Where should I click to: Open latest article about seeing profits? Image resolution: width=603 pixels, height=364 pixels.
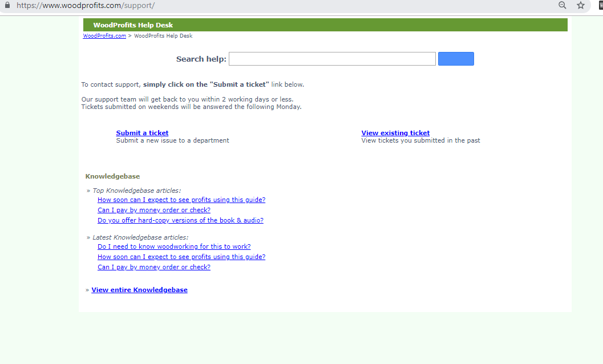[181, 257]
